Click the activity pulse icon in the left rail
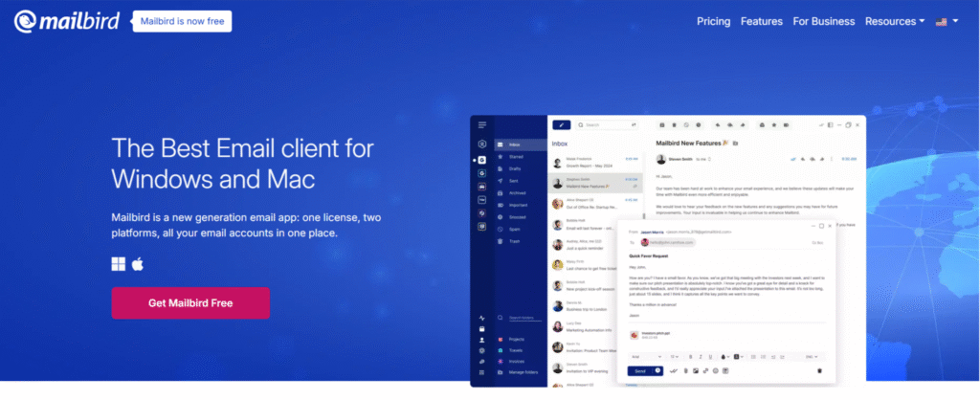This screenshot has width=980, height=400. pyautogui.click(x=482, y=318)
